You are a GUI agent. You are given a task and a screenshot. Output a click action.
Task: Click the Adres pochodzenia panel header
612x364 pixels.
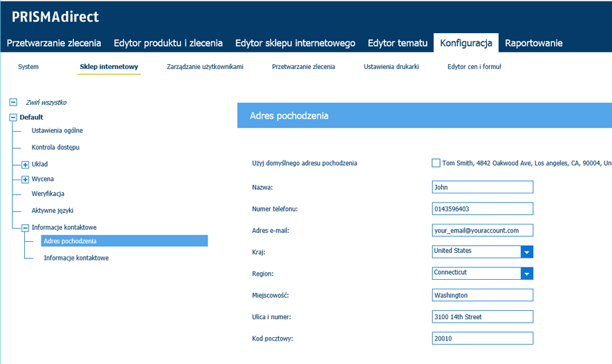(x=425, y=115)
